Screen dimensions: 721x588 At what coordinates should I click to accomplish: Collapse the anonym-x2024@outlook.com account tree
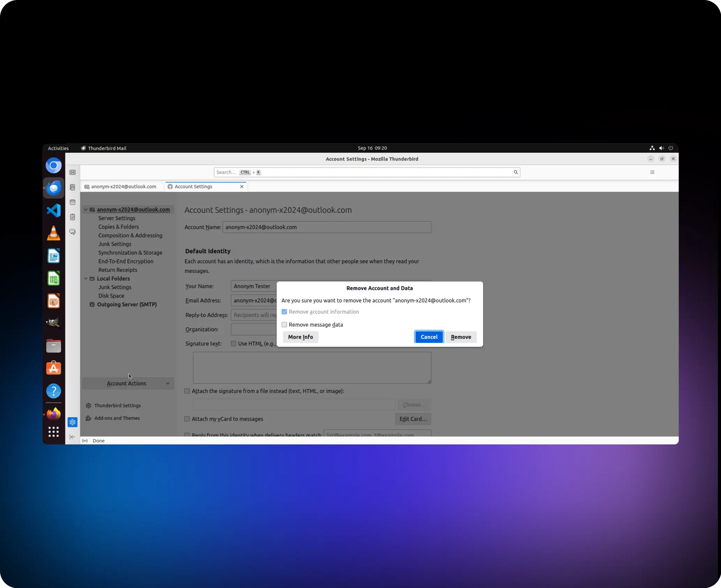click(x=86, y=209)
